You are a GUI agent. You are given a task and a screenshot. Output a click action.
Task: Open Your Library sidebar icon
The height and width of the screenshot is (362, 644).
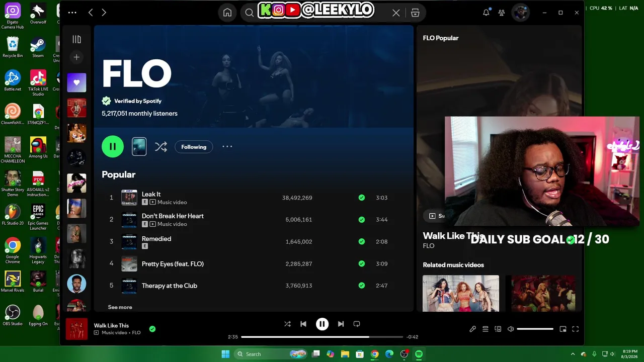(76, 39)
